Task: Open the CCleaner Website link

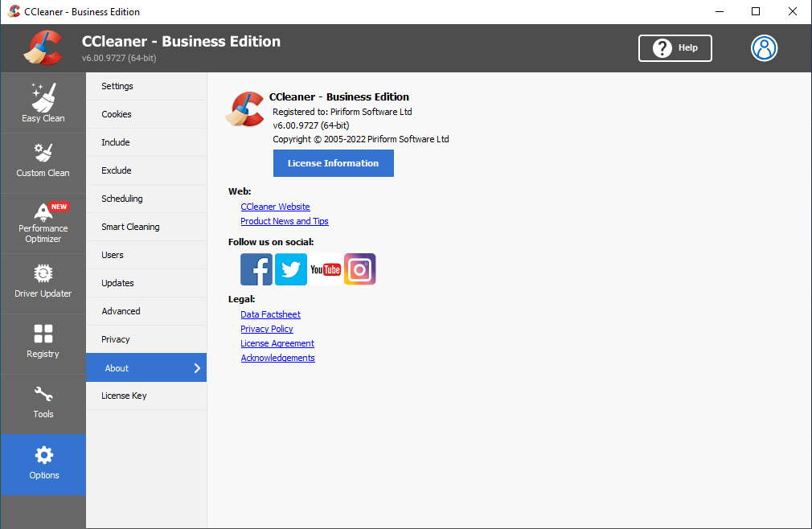Action: (x=275, y=207)
